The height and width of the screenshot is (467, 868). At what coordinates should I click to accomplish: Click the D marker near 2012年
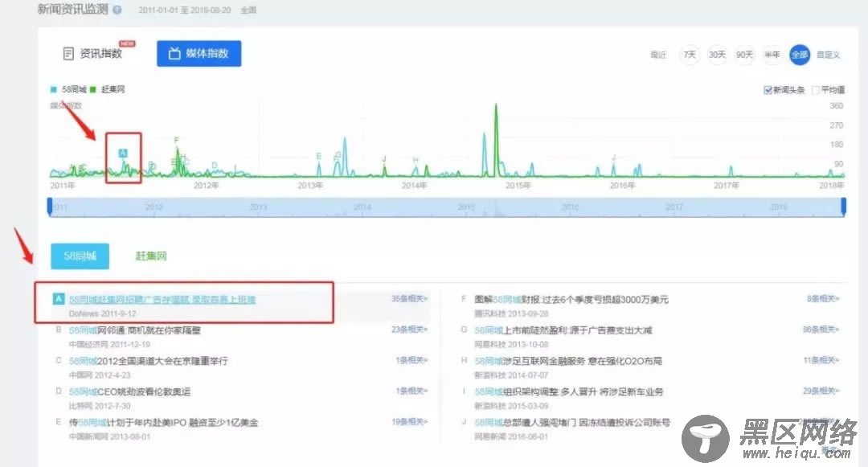215,166
